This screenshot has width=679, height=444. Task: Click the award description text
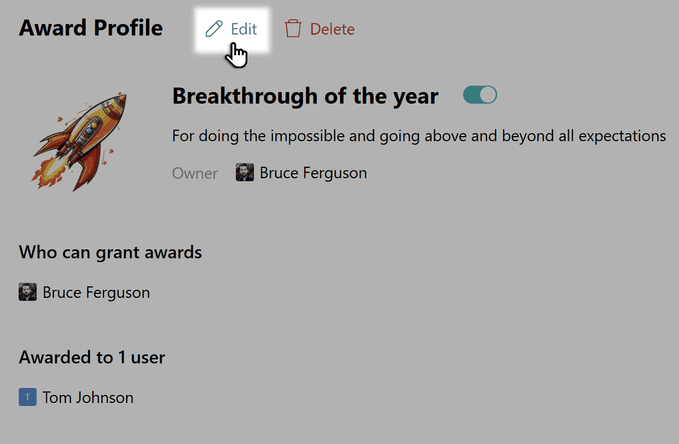419,135
